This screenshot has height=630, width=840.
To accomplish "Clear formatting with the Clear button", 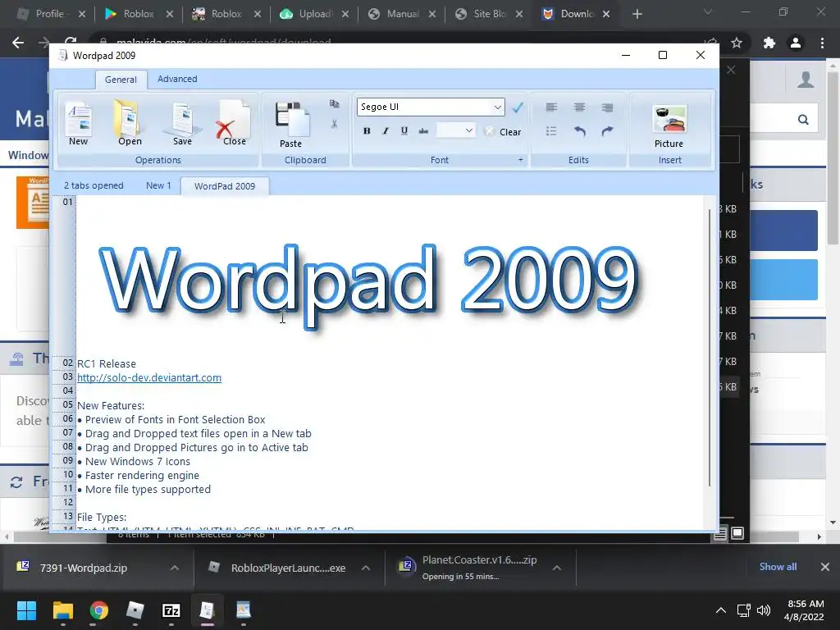I will (x=503, y=132).
